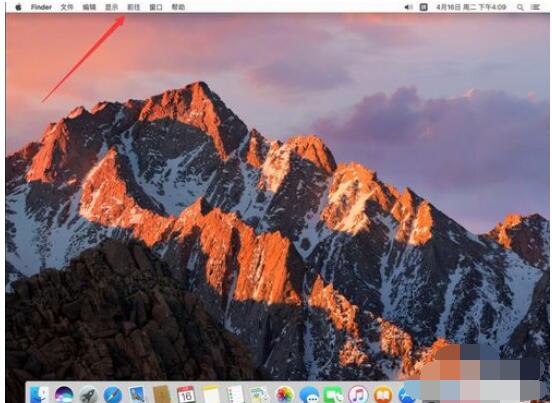Click the date and time display
This screenshot has width=552, height=403.
[471, 7]
